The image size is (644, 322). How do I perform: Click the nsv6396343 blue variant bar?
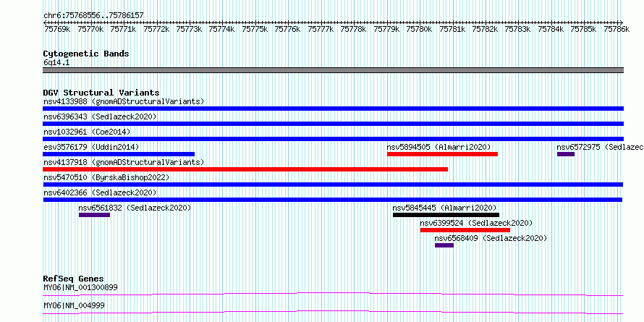pyautogui.click(x=333, y=124)
